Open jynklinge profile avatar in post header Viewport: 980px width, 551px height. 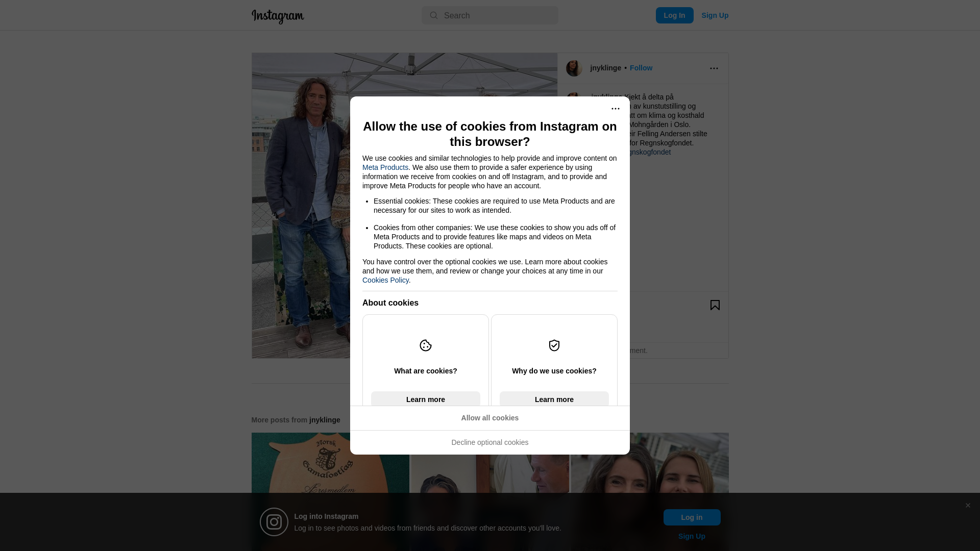click(x=574, y=68)
